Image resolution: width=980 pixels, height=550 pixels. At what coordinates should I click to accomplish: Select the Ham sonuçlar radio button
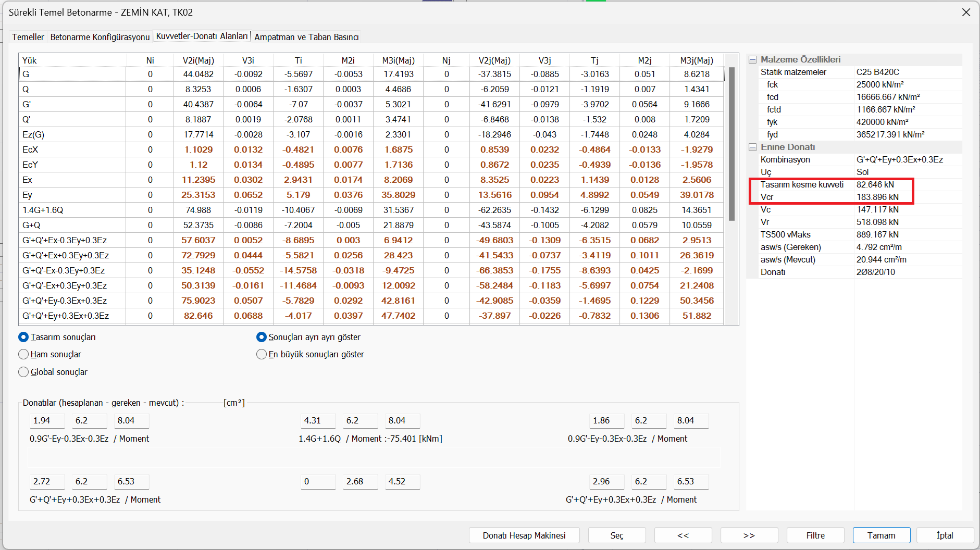(50, 354)
